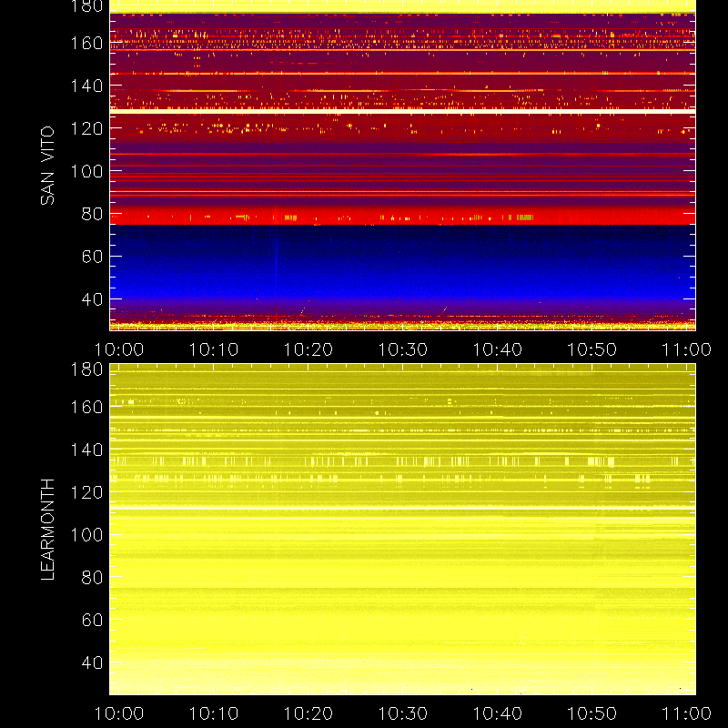Select the 80 tick on San Vito plot

tap(92, 214)
